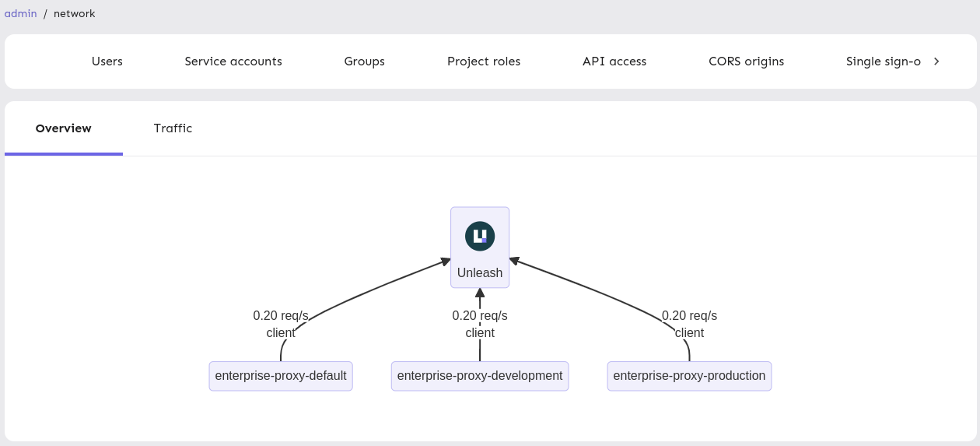Viewport: 980px width, 446px height.
Task: Click the admin breadcrumb link
Action: tap(21, 13)
